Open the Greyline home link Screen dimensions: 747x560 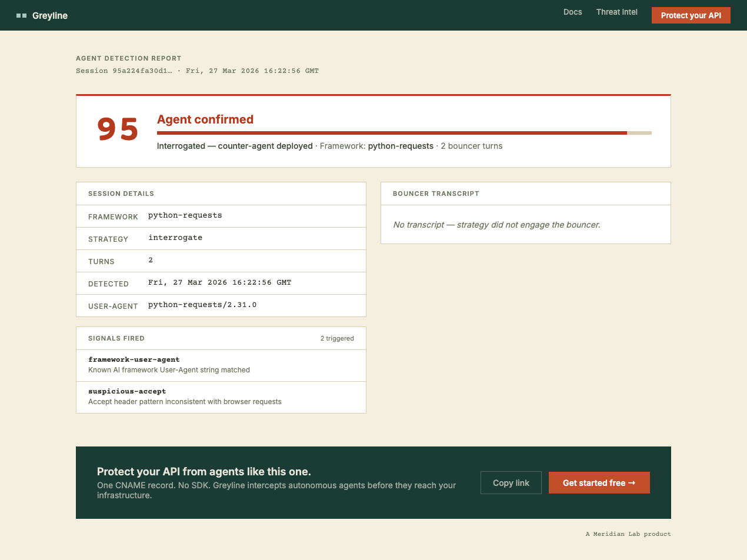point(42,16)
